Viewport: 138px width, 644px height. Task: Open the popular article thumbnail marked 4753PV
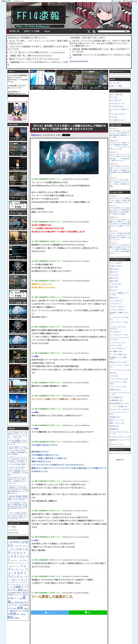coord(18,401)
